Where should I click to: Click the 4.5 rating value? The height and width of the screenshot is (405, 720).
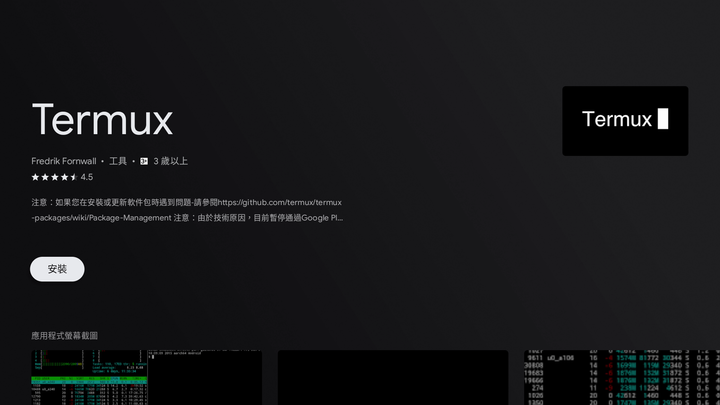tap(87, 177)
